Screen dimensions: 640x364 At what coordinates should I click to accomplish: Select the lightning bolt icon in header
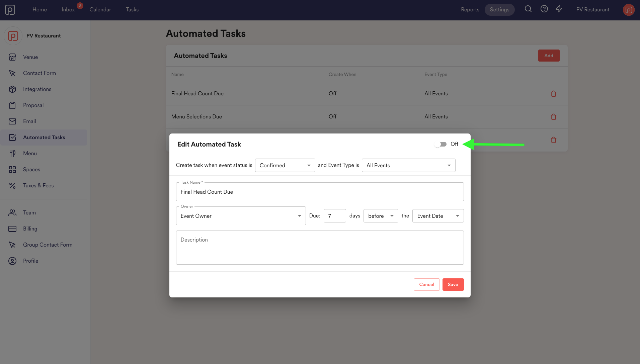tap(559, 9)
